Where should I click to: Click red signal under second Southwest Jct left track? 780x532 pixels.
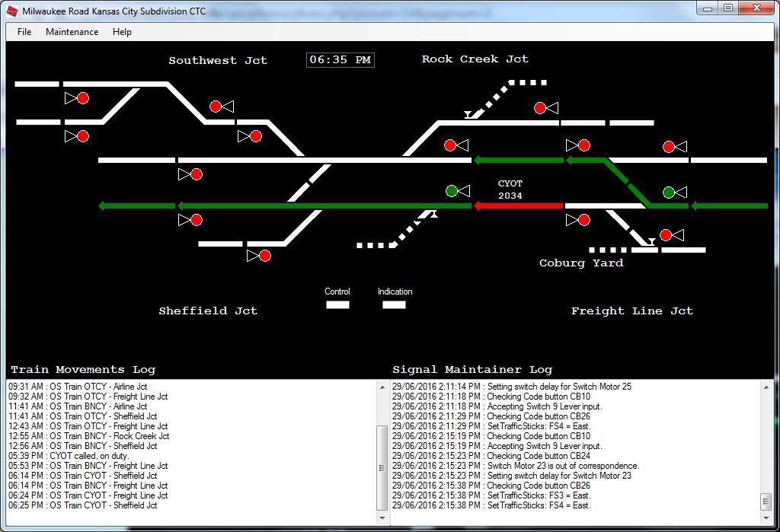point(77,136)
